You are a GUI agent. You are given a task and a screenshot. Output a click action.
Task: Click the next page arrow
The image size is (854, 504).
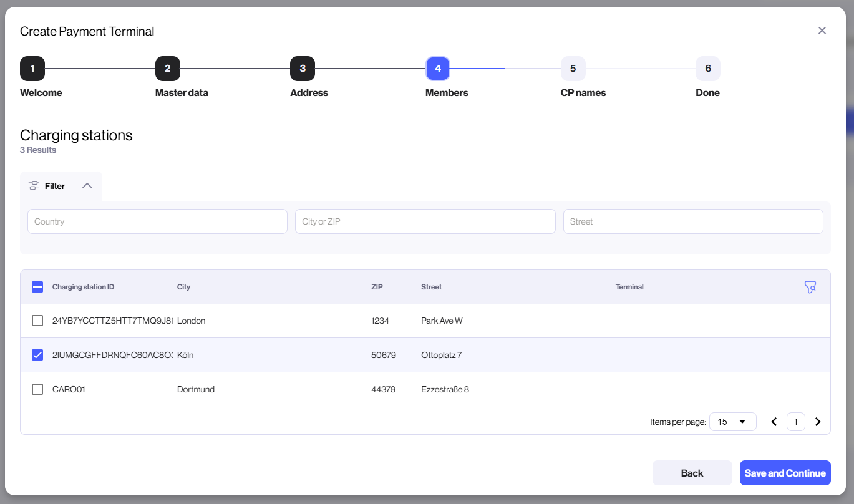(x=818, y=422)
